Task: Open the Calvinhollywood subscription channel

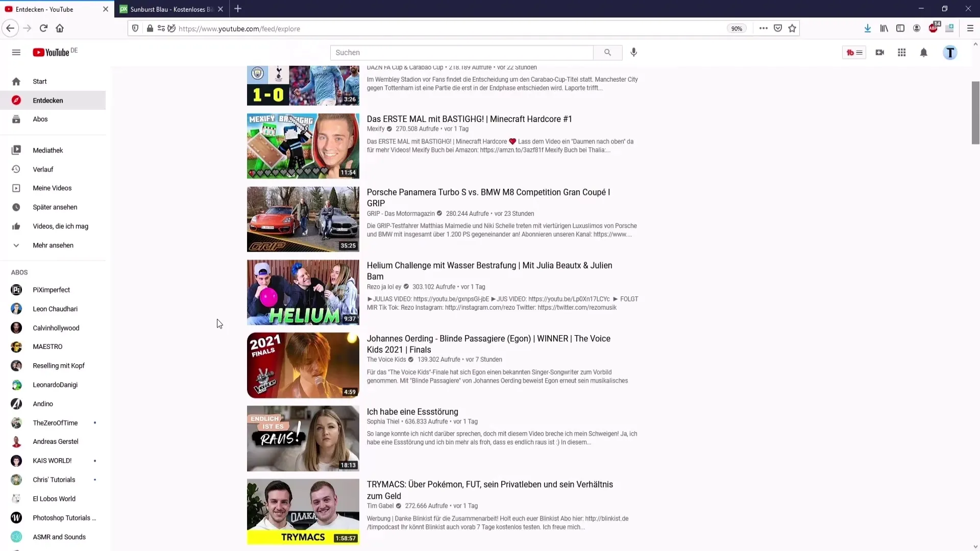Action: (53, 328)
